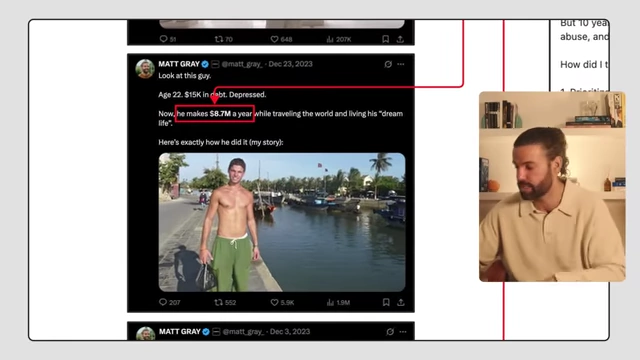Share the Dec 23, 2023 tweet
The image size is (640, 360).
click(401, 302)
